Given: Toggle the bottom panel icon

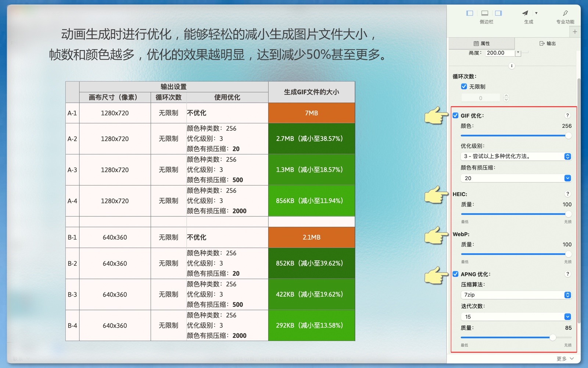Looking at the screenshot, I should (x=485, y=13).
